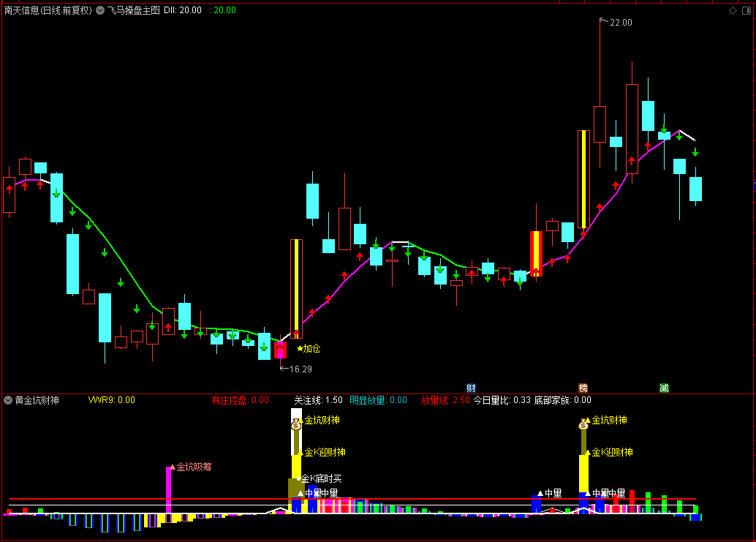This screenshot has height=542, width=756.
Task: Click the left 金K迎财神 signal label
Action: point(325,452)
